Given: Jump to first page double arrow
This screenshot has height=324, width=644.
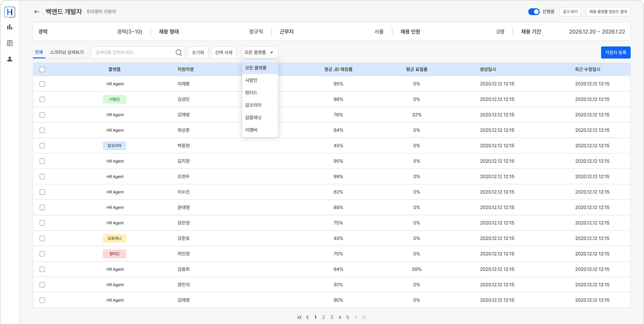Looking at the screenshot, I should [299, 317].
